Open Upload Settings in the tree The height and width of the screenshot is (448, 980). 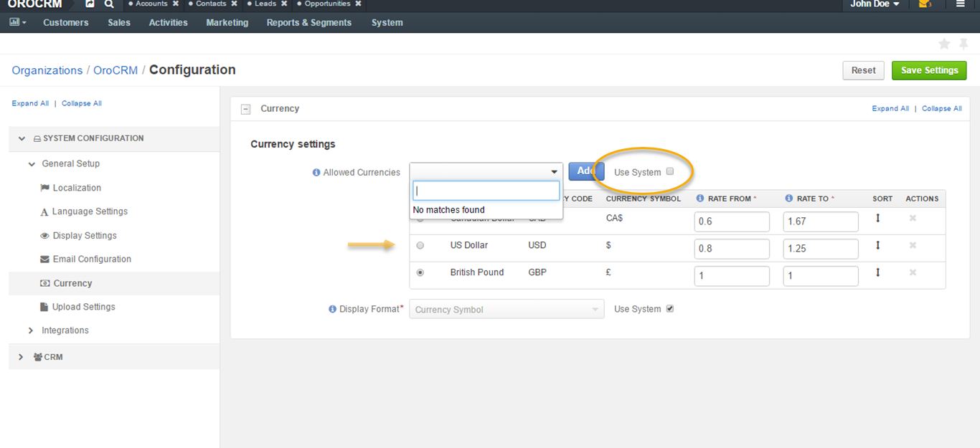[83, 307]
